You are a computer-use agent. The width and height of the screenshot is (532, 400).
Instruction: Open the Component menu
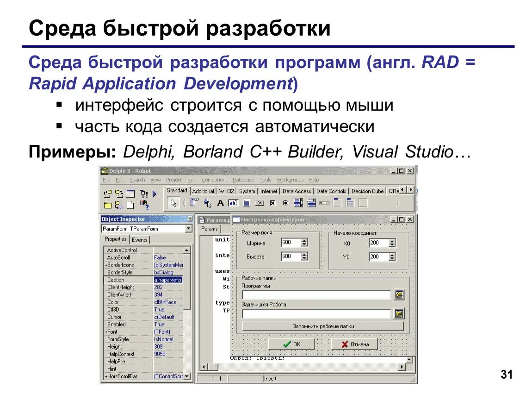[x=215, y=180]
